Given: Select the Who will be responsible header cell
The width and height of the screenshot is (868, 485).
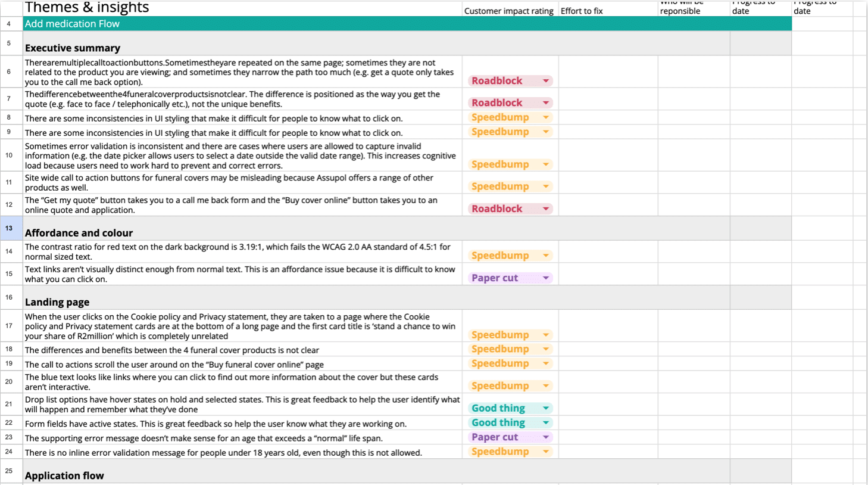Looking at the screenshot, I should point(692,7).
